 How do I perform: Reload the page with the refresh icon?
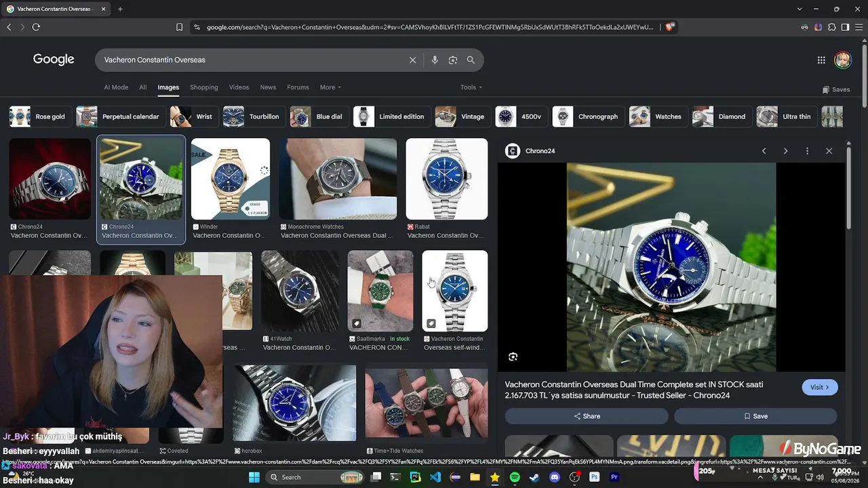36,27
